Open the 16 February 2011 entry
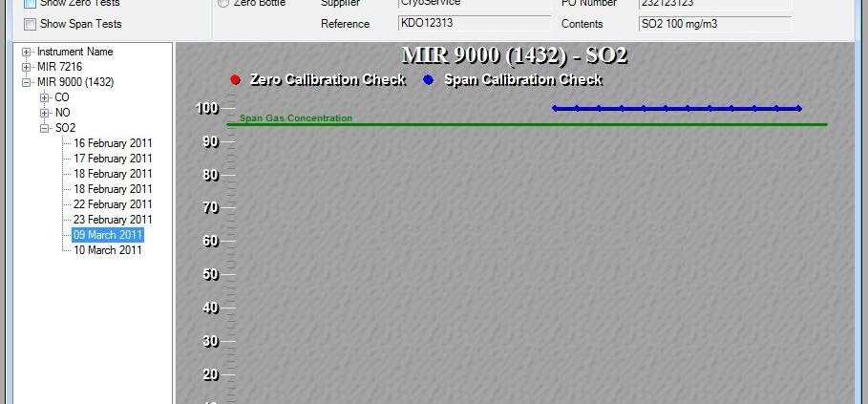Screen dimensions: 868x404 pyautogui.click(x=113, y=143)
